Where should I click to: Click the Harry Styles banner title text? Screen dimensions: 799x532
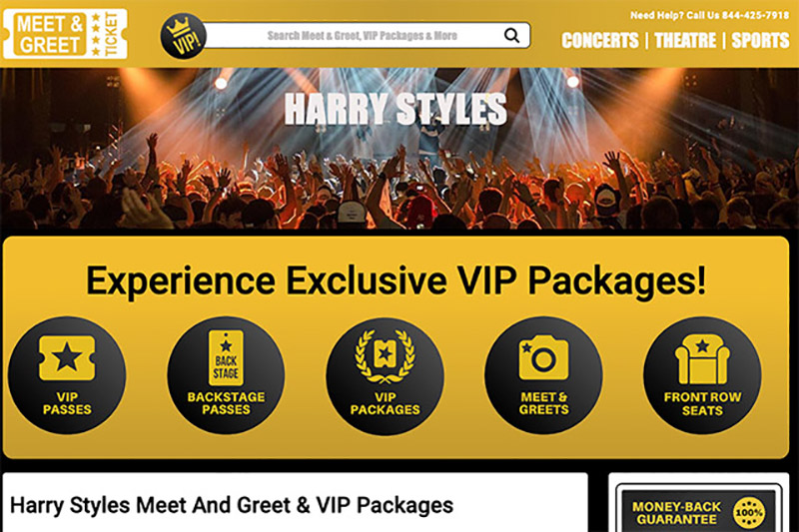(x=396, y=109)
